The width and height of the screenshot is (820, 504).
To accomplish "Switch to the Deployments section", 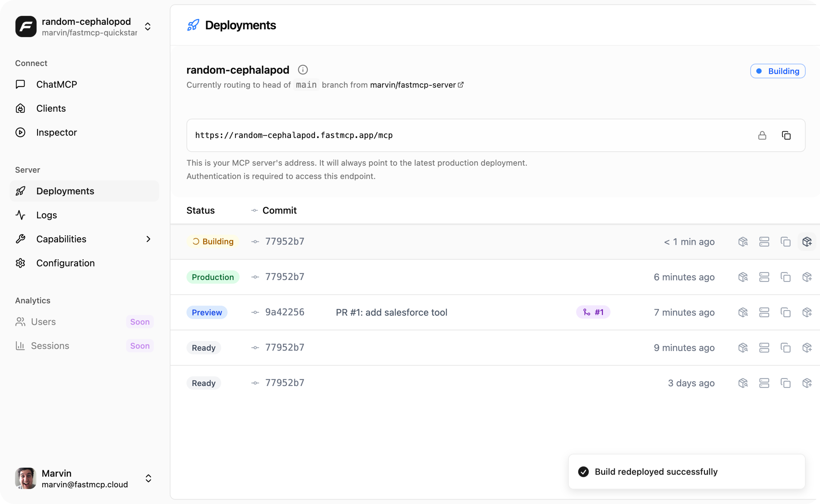I will tap(65, 191).
